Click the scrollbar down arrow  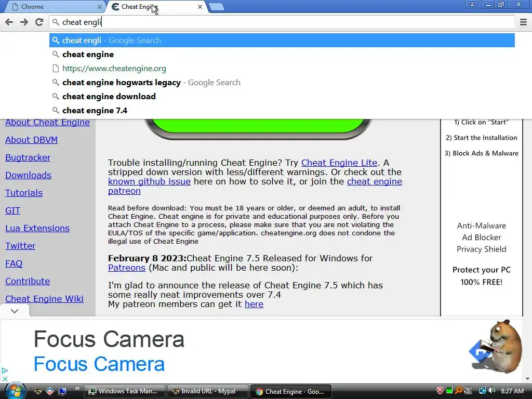tap(527, 379)
